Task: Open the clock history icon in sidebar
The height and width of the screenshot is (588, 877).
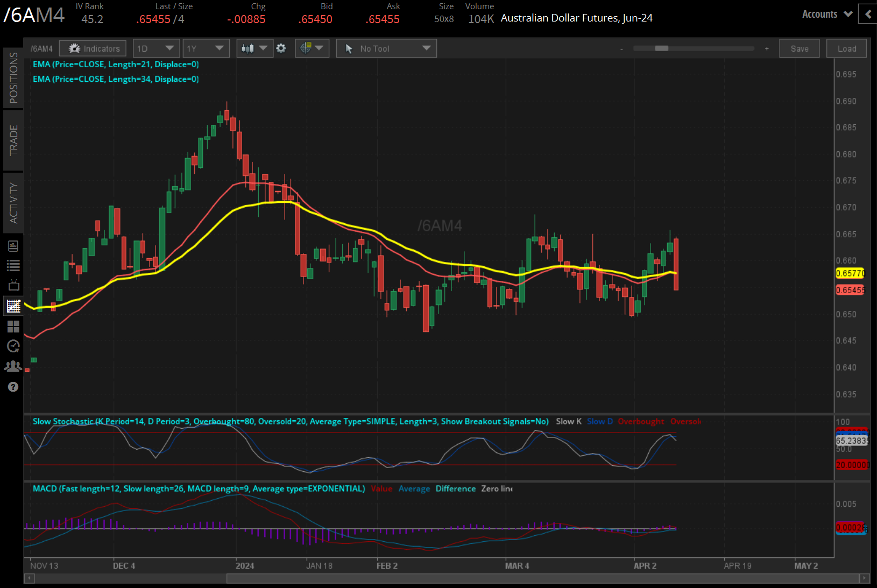Action: [13, 346]
